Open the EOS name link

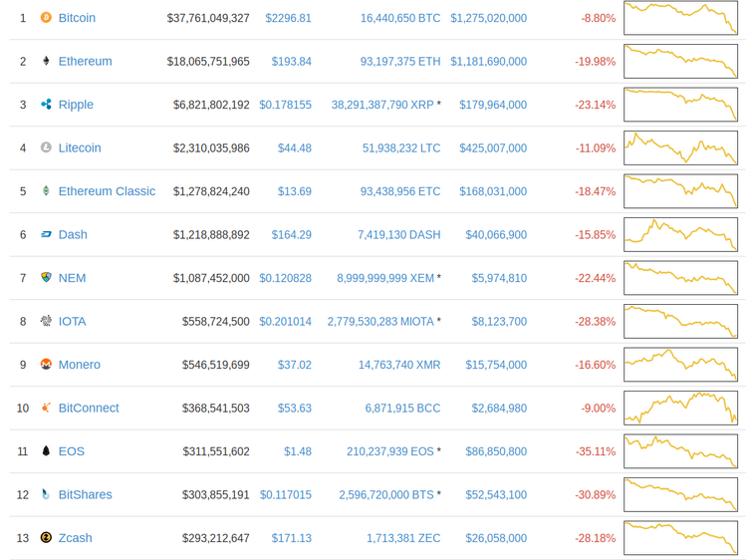71,451
